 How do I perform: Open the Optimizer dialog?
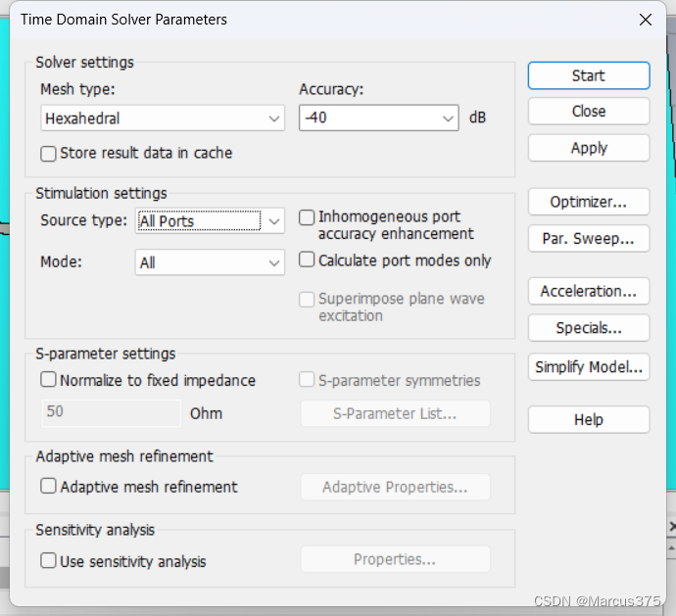click(x=588, y=202)
